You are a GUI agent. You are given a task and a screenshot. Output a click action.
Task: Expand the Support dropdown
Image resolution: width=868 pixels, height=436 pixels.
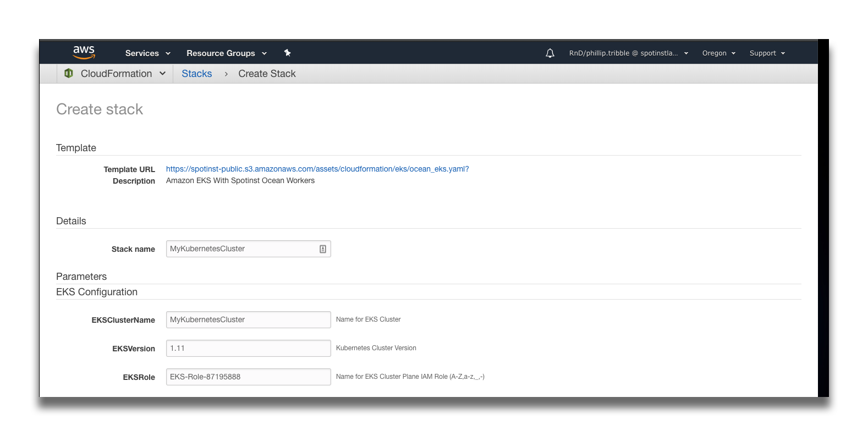click(x=767, y=53)
